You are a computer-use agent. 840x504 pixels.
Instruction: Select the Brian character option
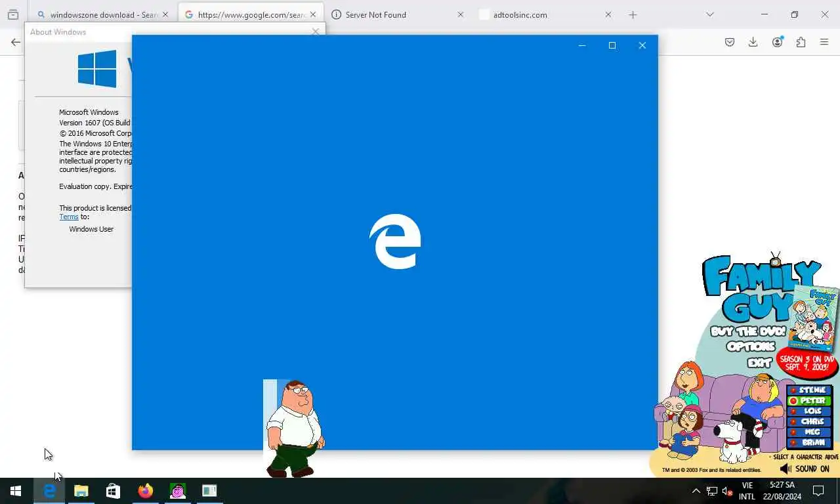[809, 442]
